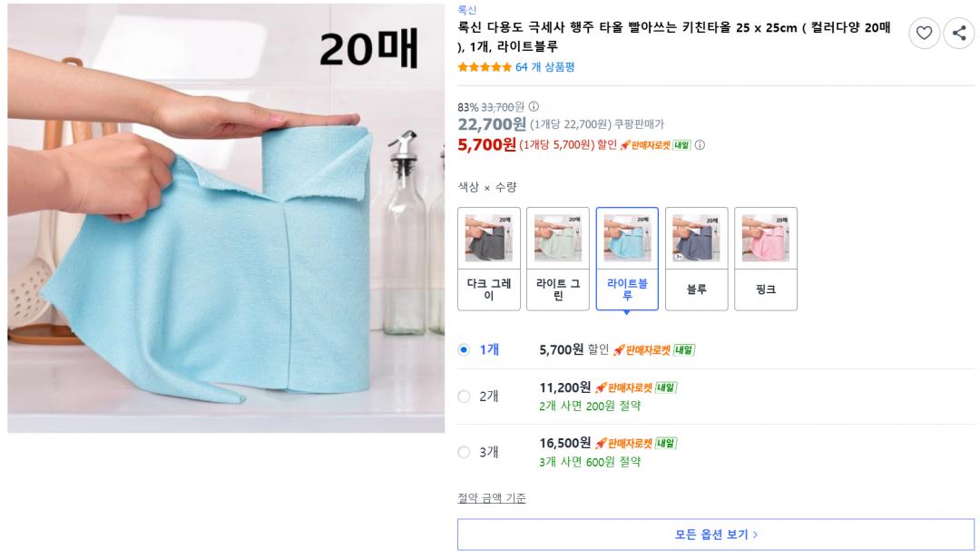Click rocket badge in the 2개 option row
Screen dimensions: 980x559
tap(636, 387)
